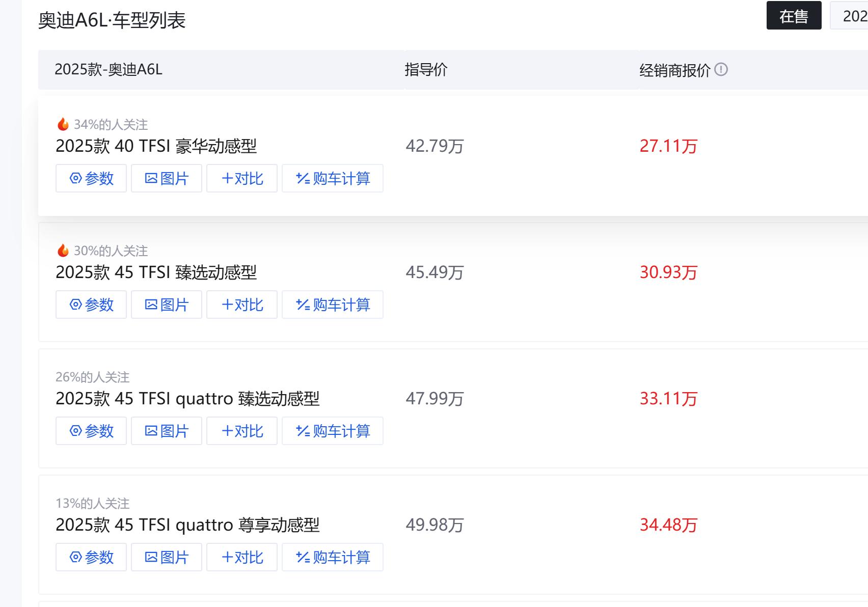
Task: Add 45 TFSI quattro 臻选动感型 to 对比
Action: pyautogui.click(x=242, y=431)
